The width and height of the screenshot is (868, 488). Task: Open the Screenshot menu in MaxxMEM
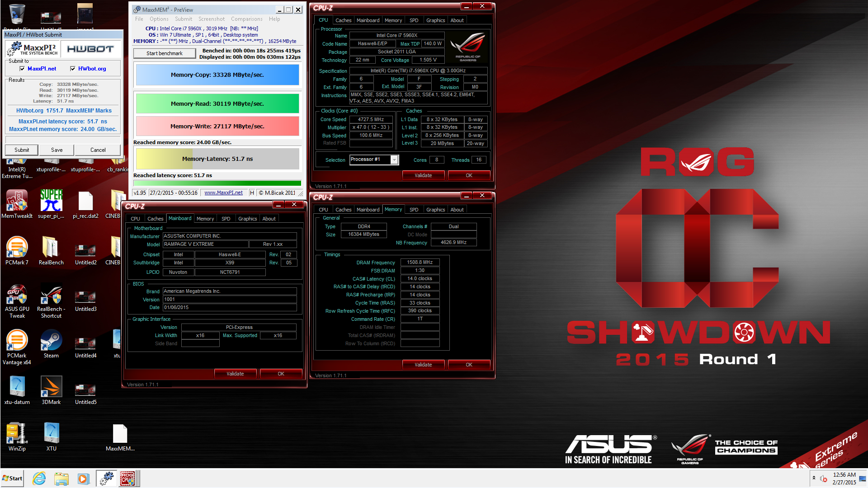pyautogui.click(x=212, y=19)
